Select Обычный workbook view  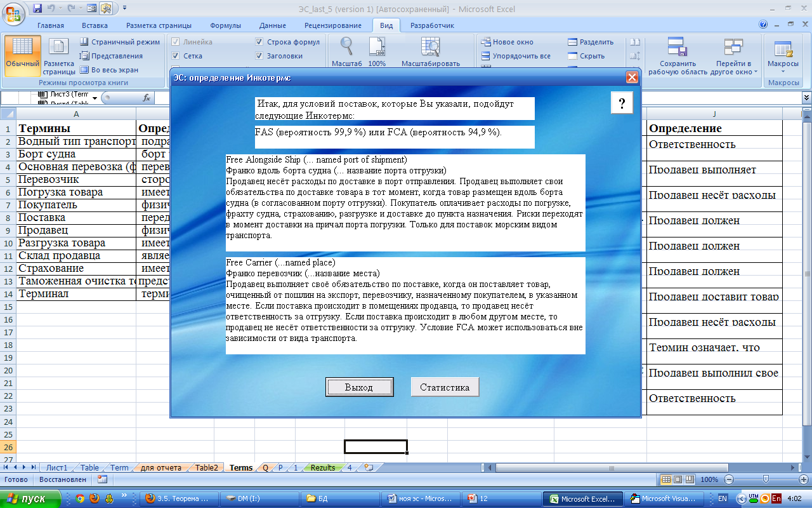(23, 56)
